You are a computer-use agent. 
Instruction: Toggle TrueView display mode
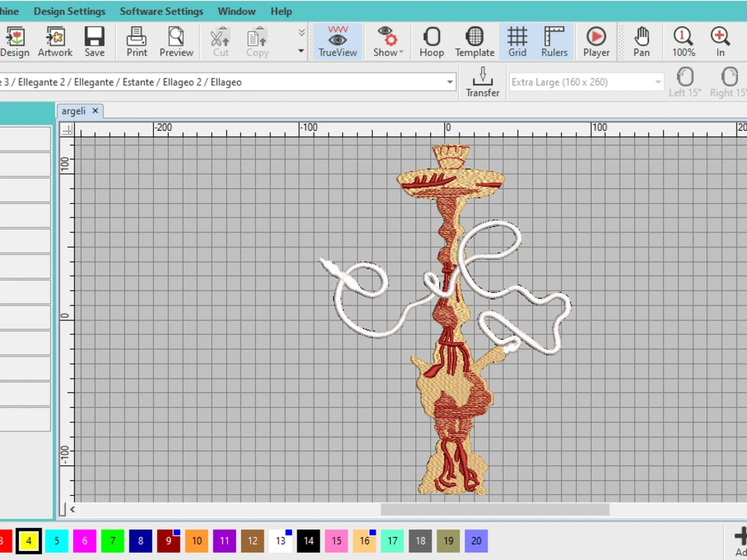click(338, 42)
